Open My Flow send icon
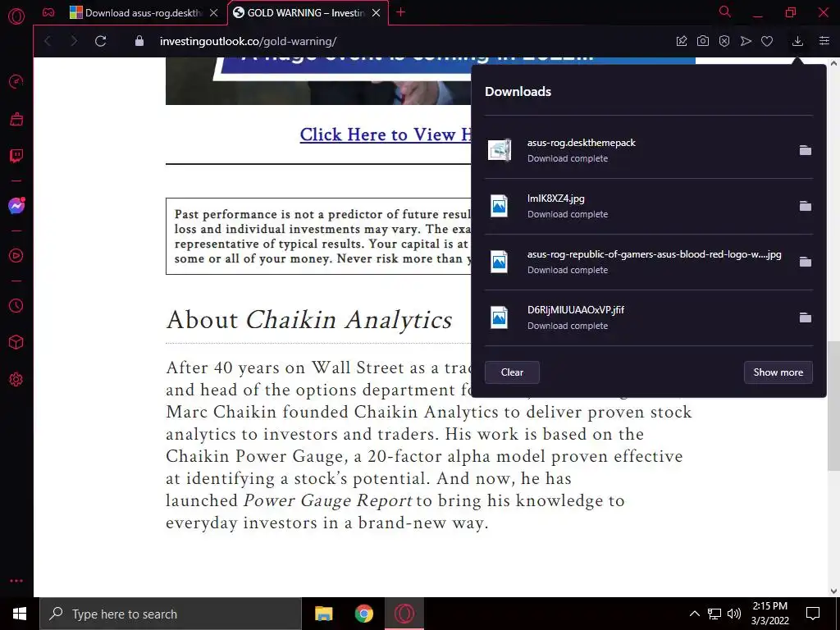Image resolution: width=840 pixels, height=630 pixels. coord(746,41)
